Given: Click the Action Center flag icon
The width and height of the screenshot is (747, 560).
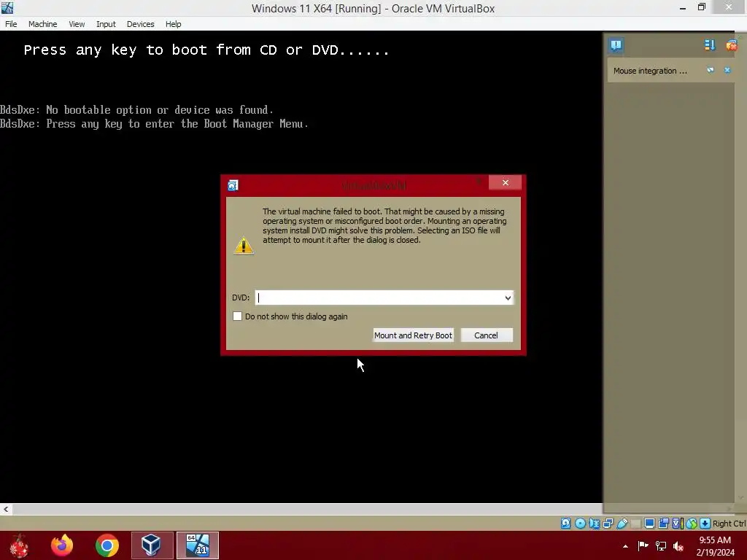Looking at the screenshot, I should (x=643, y=545).
